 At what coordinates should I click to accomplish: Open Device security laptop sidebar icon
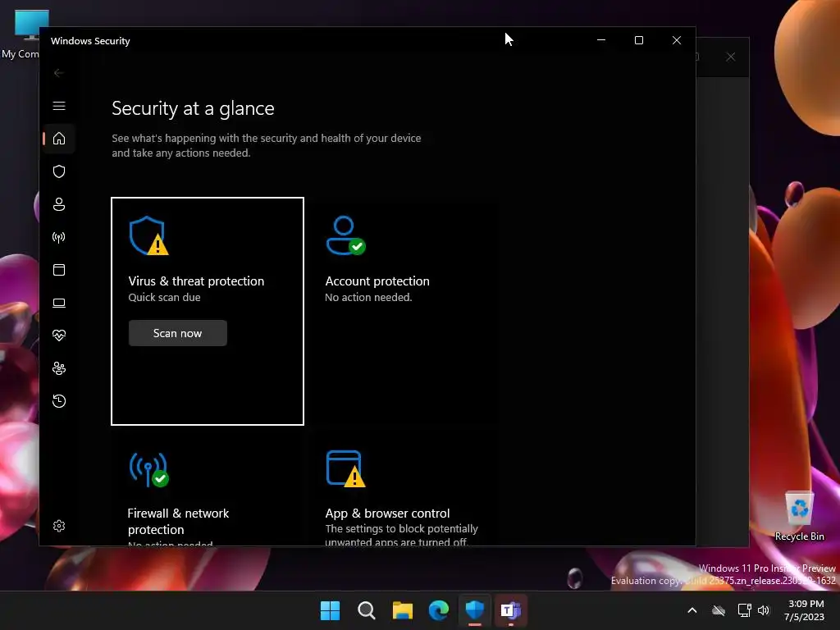(x=59, y=304)
